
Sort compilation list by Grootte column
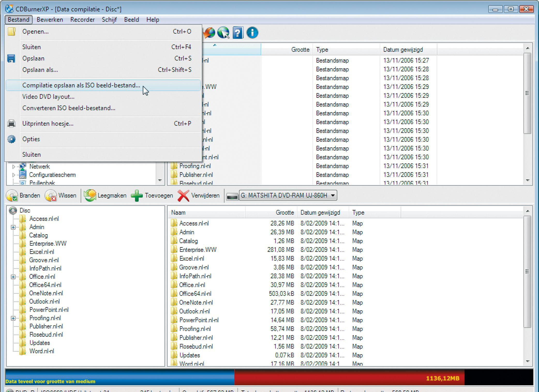pos(285,213)
